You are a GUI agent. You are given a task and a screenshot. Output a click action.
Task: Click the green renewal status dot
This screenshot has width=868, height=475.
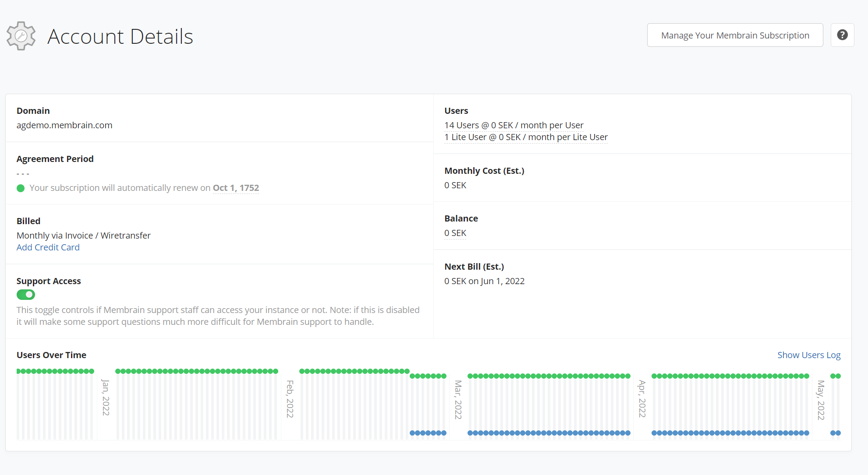[21, 188]
